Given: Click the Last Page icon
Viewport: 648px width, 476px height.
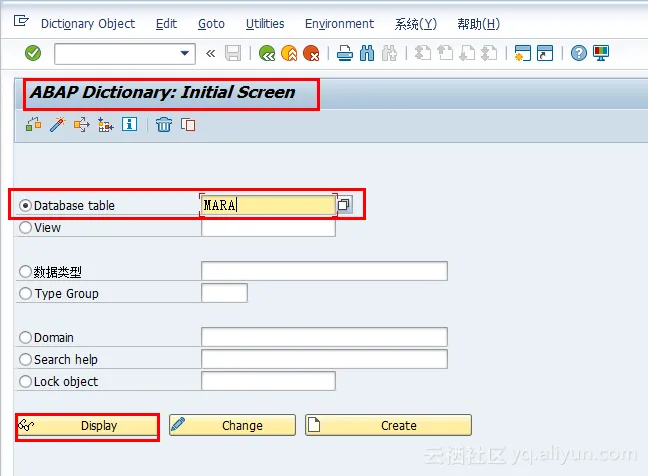Looking at the screenshot, I should pos(489,53).
